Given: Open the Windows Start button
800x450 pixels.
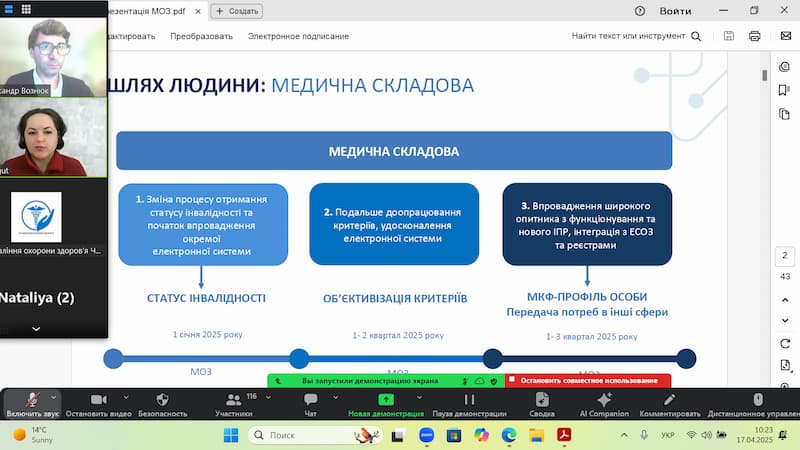Looking at the screenshot, I should [231, 435].
